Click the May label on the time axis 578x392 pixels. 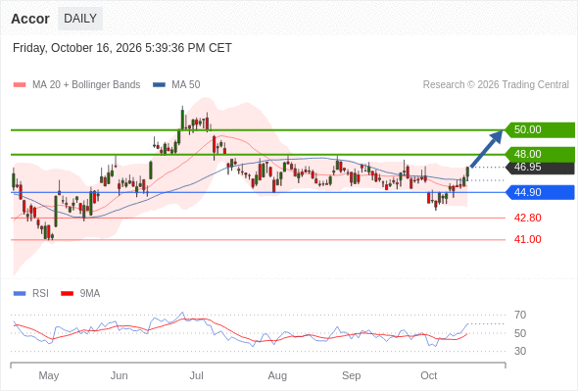click(49, 375)
